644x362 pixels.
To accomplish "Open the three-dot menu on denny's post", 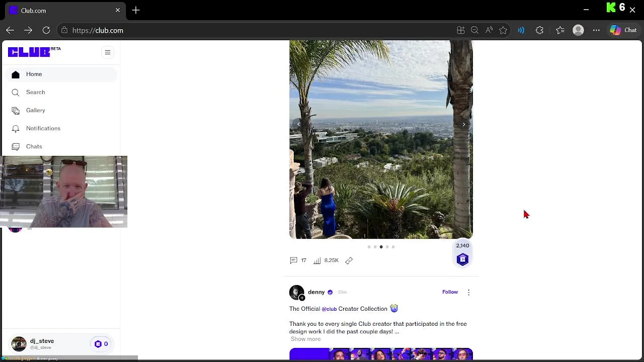I will point(468,292).
